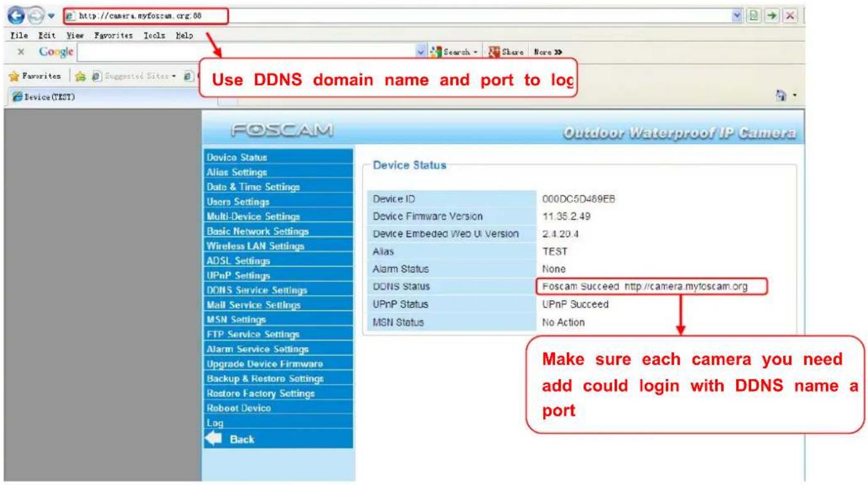Open Alarm Service Settings
This screenshot has width=868, height=485.
pos(278,349)
